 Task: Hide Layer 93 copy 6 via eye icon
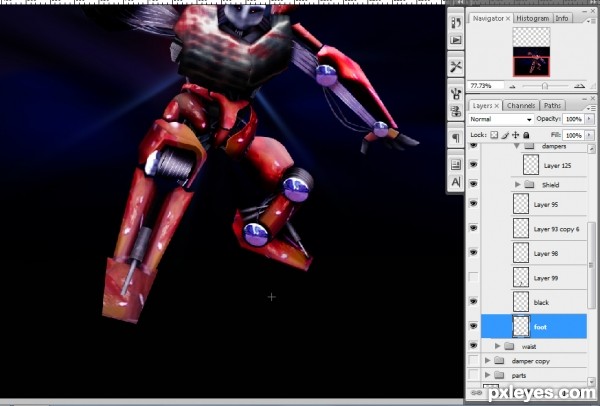click(x=474, y=228)
